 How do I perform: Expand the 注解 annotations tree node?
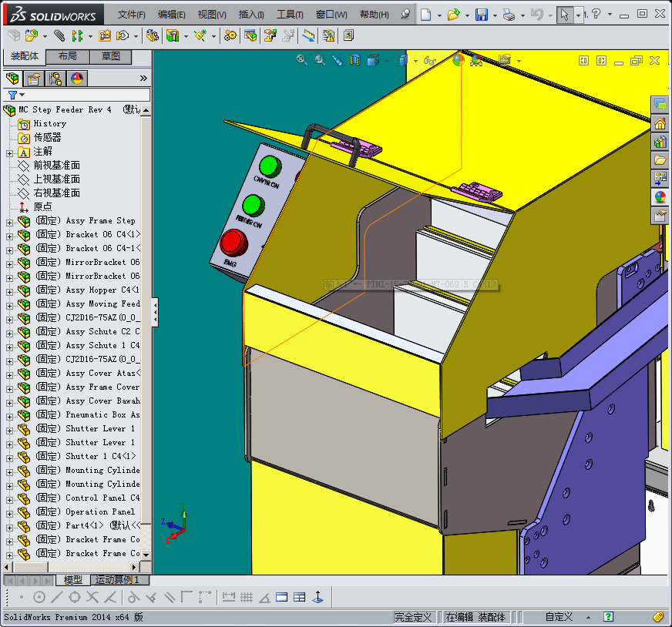tap(9, 153)
